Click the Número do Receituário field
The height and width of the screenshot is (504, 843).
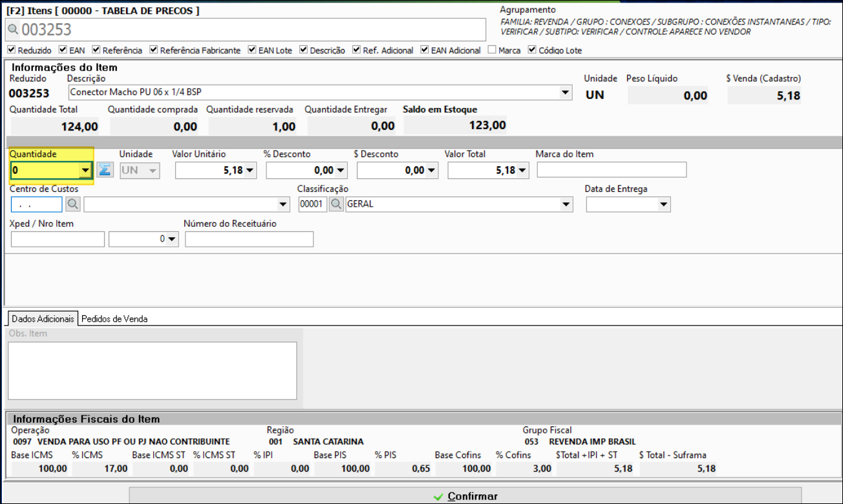[249, 239]
